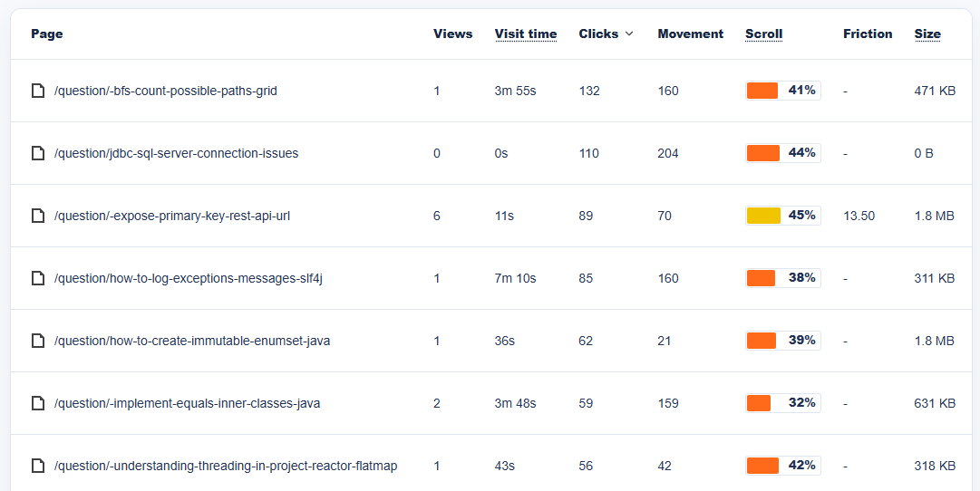Sort table by Scroll column header
980x491 pixels.
[763, 34]
